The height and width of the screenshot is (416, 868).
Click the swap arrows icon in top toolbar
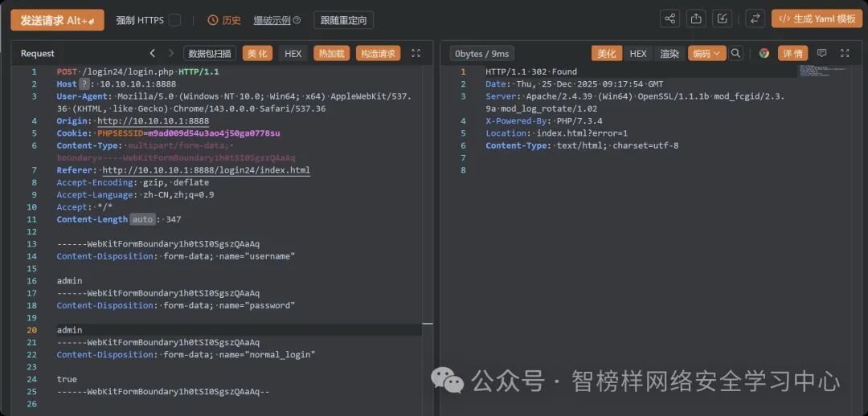click(x=755, y=18)
